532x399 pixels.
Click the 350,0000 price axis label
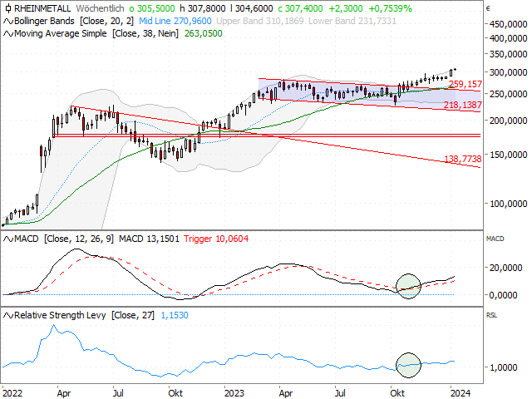point(508,54)
